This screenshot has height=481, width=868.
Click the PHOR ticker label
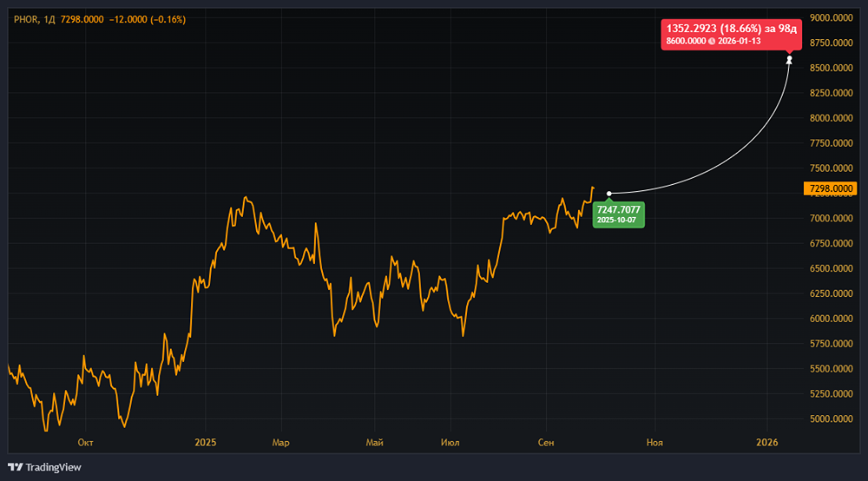click(25, 19)
